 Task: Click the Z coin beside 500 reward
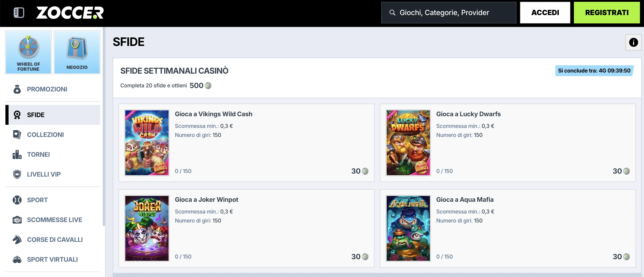(208, 86)
